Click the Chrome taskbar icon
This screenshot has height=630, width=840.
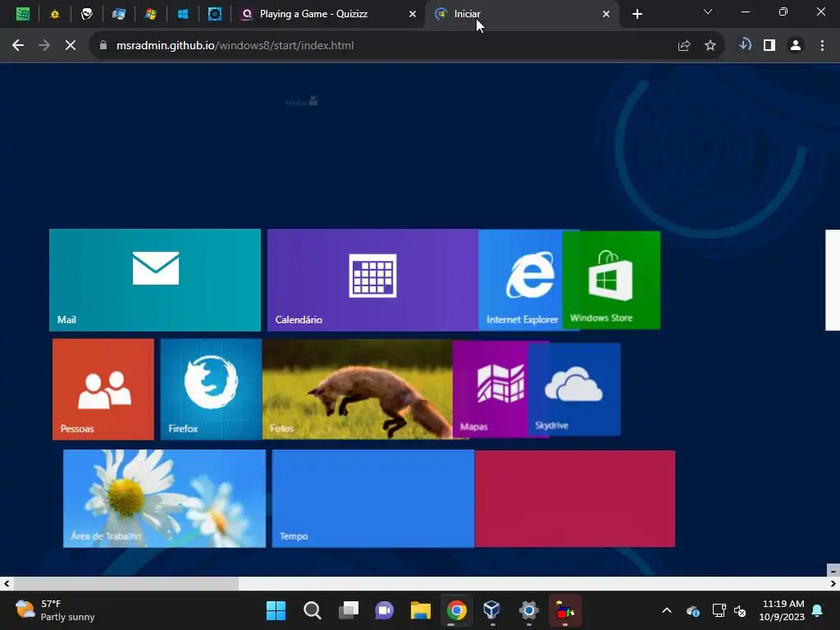456,610
